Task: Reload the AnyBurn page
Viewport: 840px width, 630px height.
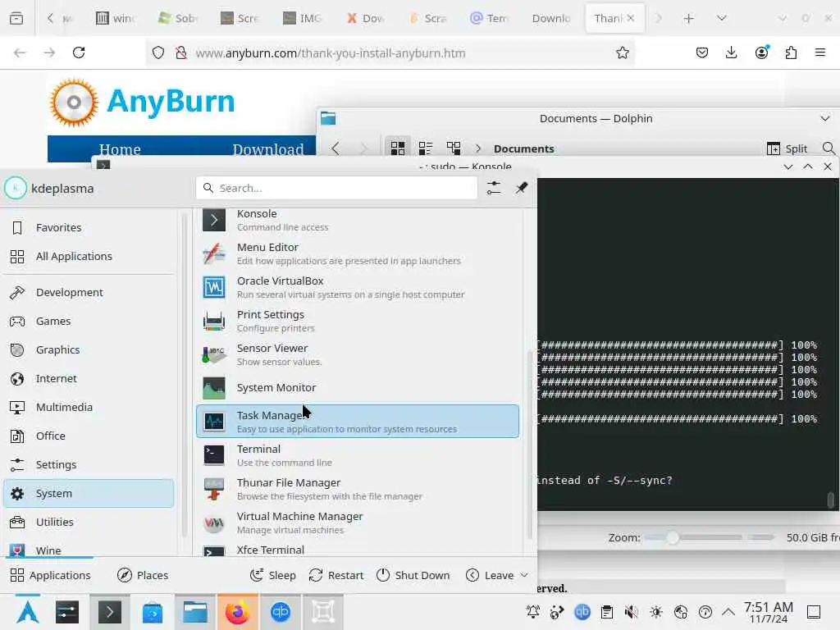Action: pos(80,52)
